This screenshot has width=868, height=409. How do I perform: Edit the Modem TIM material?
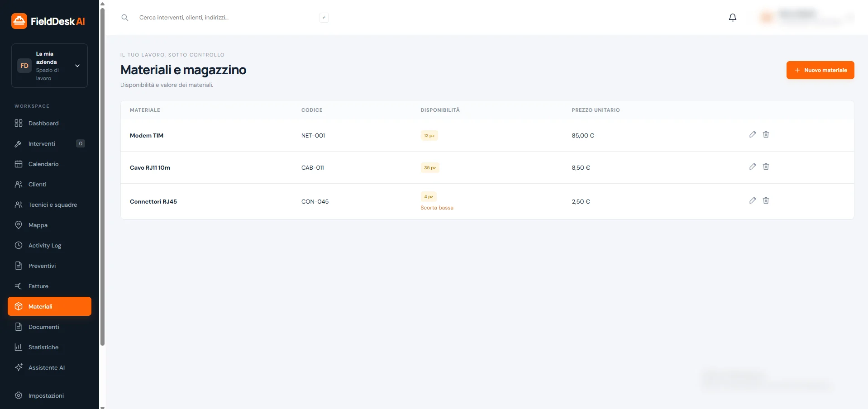(x=753, y=134)
